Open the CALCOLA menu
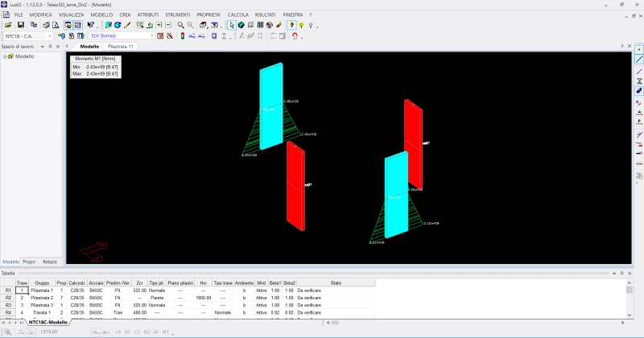This screenshot has width=644, height=338. point(237,15)
